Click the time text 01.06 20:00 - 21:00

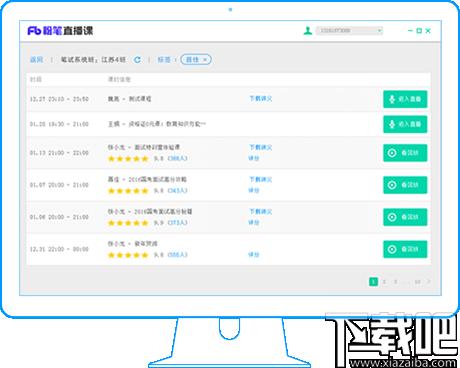tap(59, 217)
